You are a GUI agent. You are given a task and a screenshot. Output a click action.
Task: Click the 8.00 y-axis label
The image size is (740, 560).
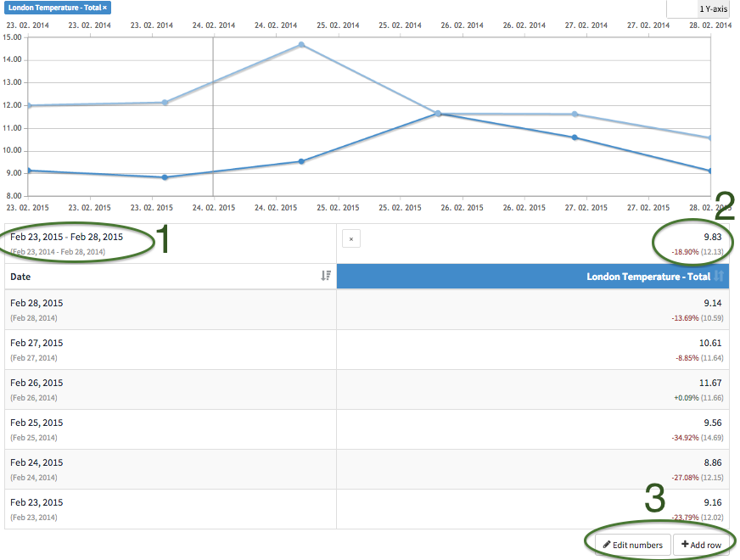tap(14, 195)
